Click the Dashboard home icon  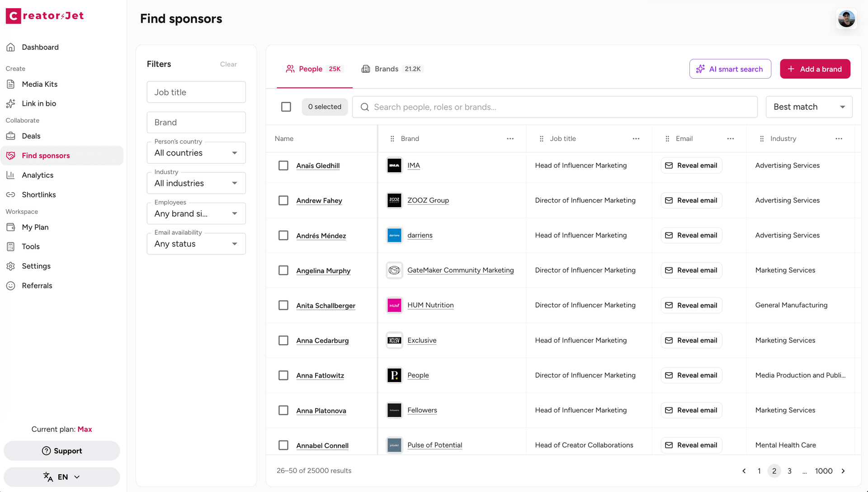tap(11, 47)
